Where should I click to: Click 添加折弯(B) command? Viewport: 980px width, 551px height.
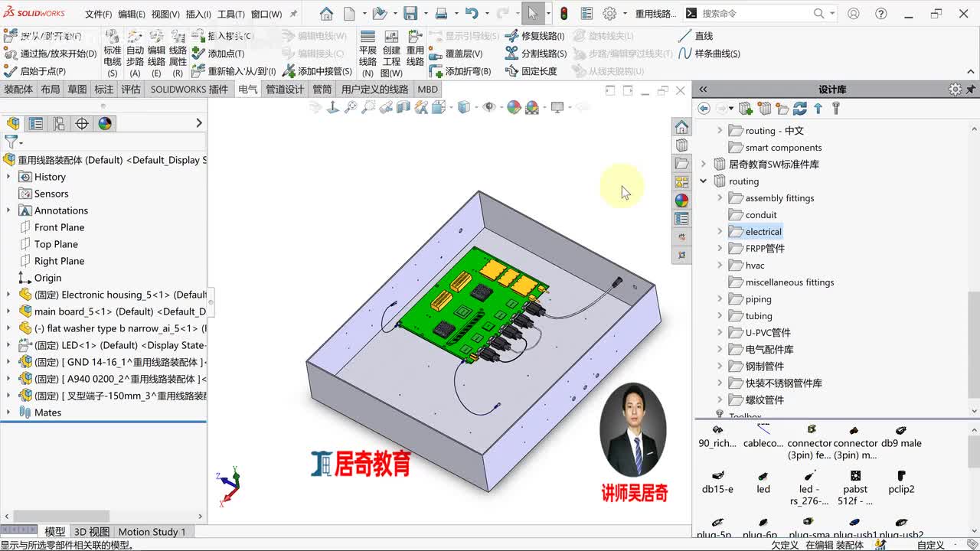coord(460,71)
